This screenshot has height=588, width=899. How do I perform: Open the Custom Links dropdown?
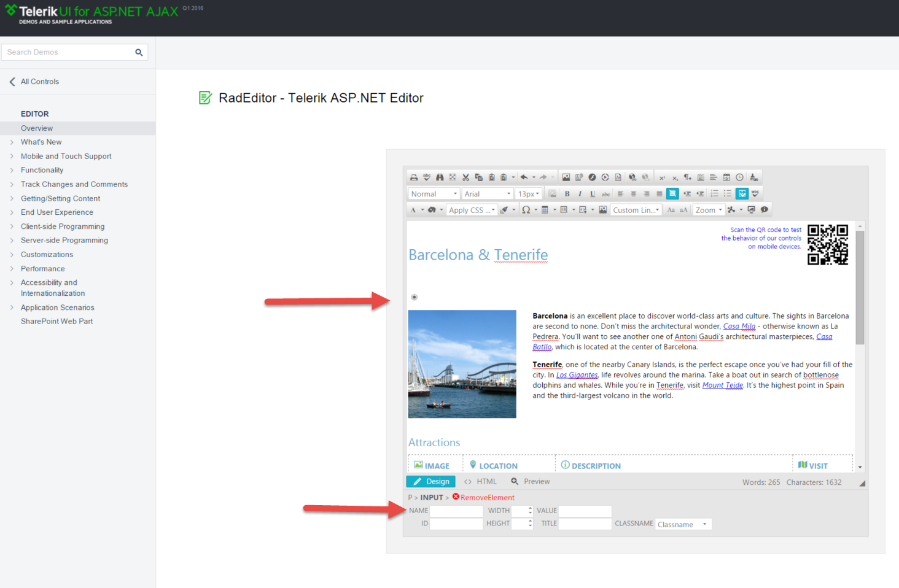click(636, 210)
